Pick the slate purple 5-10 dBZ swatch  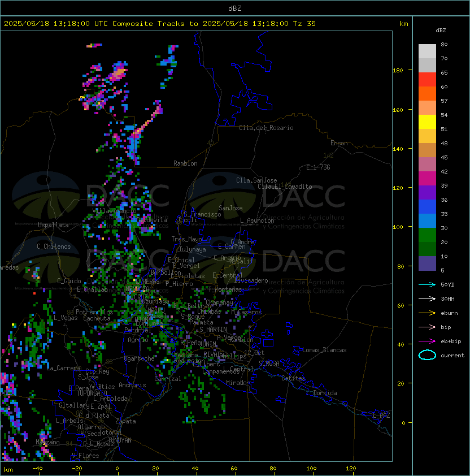pos(427,263)
